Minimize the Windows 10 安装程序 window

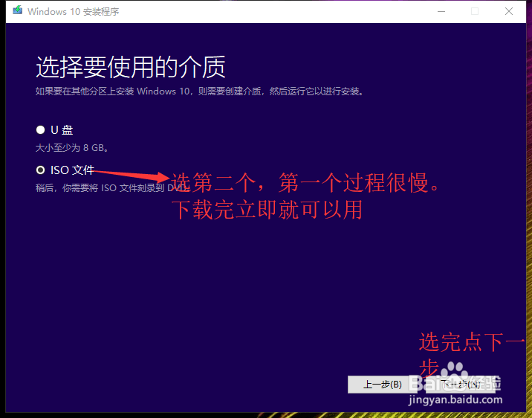click(x=441, y=12)
